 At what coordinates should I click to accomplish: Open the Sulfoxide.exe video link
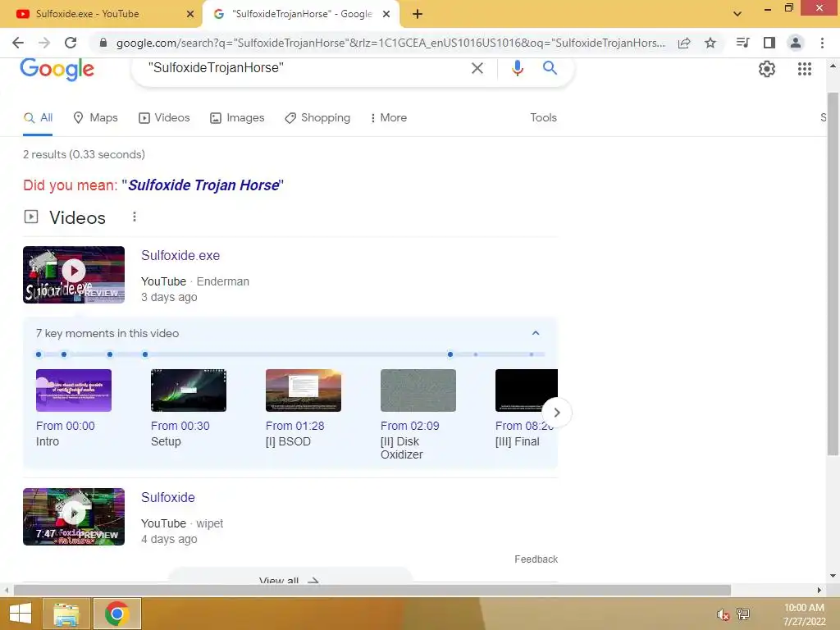point(180,256)
